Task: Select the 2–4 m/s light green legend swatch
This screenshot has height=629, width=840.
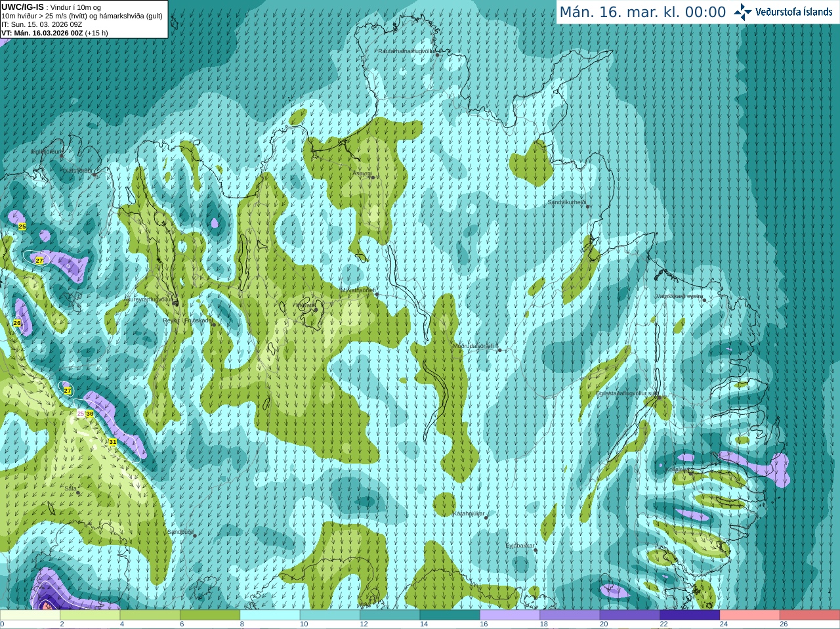Action: click(91, 615)
